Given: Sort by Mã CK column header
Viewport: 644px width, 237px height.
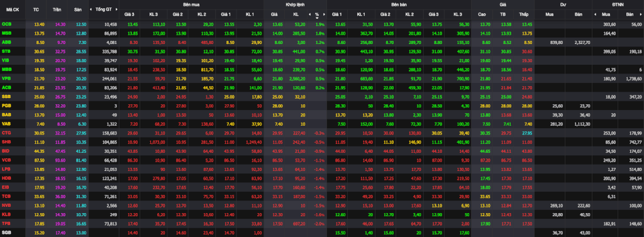Looking at the screenshot, I should tap(13, 9).
